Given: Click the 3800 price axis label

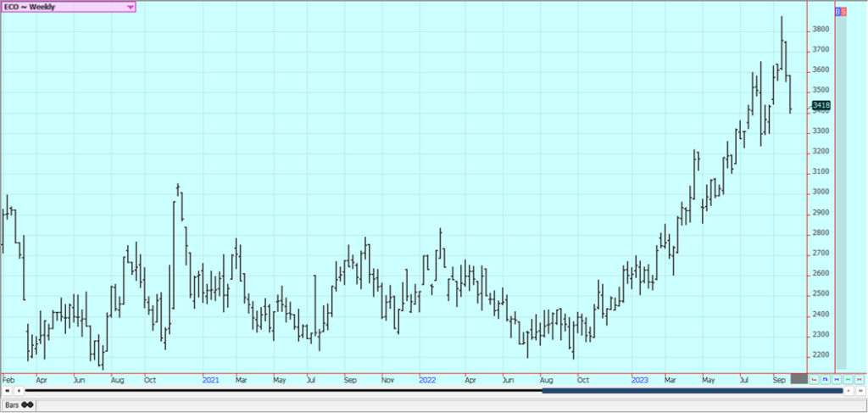Looking at the screenshot, I should [x=821, y=30].
